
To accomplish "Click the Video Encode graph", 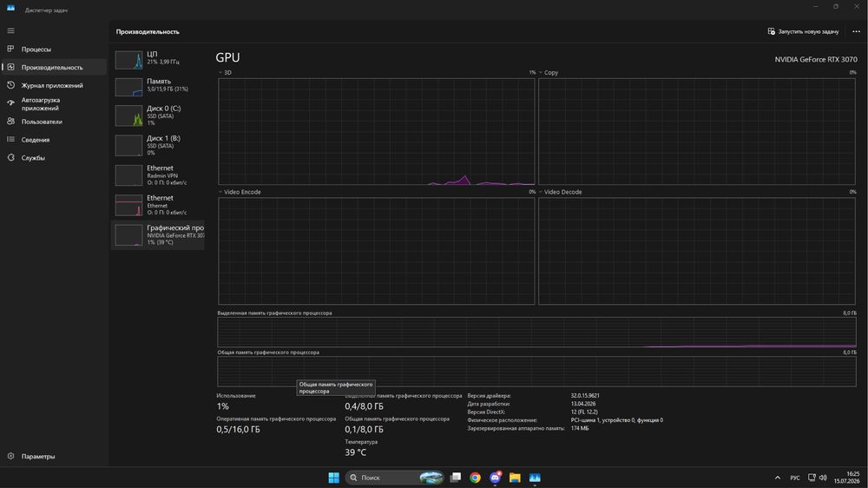I will (377, 251).
